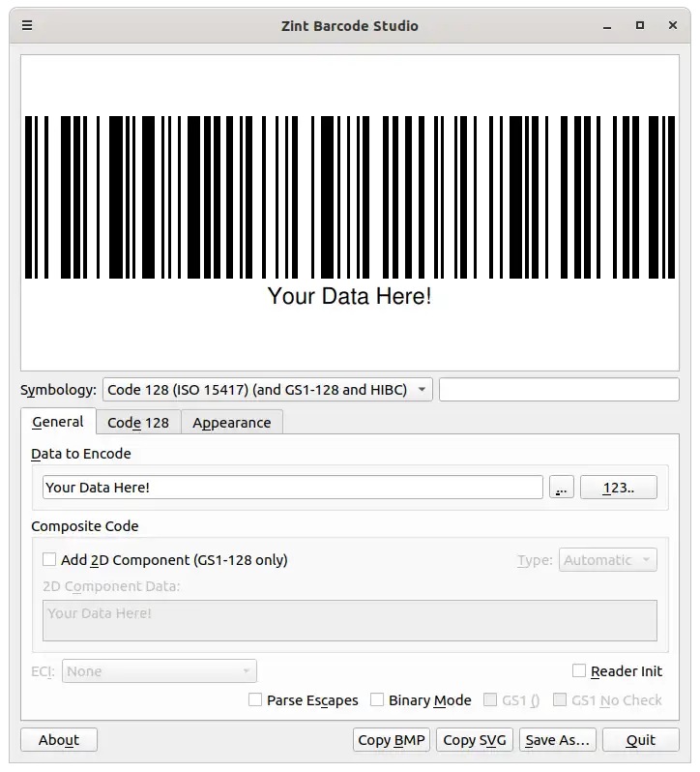Open the data dialog ellipsis button
The height and width of the screenshot is (772, 700).
coord(562,487)
